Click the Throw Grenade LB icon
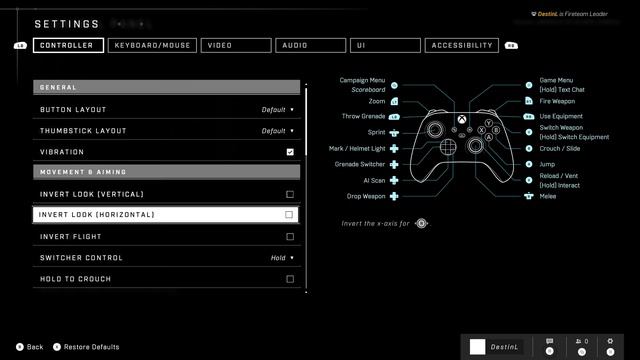640x360 pixels. pyautogui.click(x=394, y=117)
